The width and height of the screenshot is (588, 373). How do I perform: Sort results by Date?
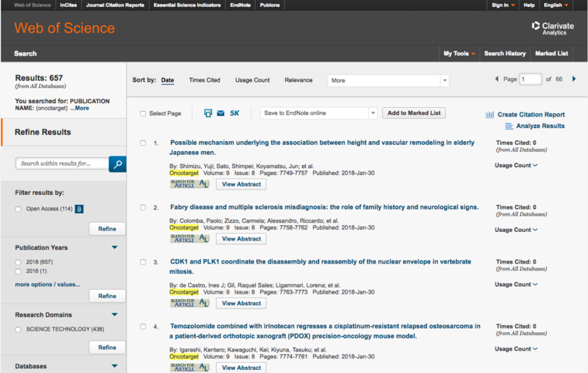pyautogui.click(x=168, y=80)
